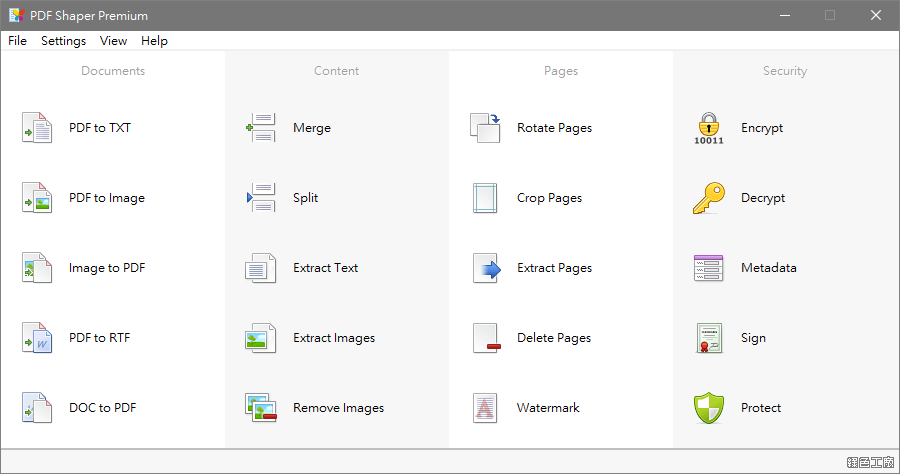
Task: Click the Extract Text label
Action: coord(325,267)
